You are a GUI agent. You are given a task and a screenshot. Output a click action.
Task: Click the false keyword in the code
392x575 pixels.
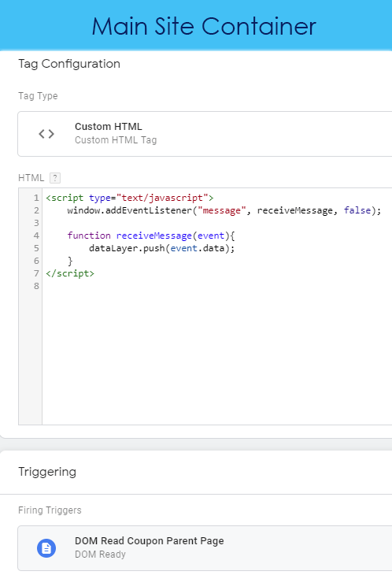(357, 210)
